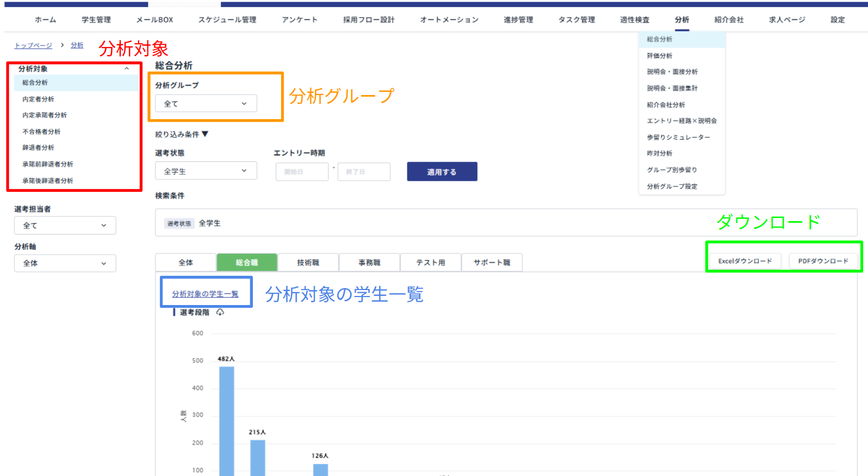Select 辞退者分析 in the sidebar
868x476 pixels.
76,148
